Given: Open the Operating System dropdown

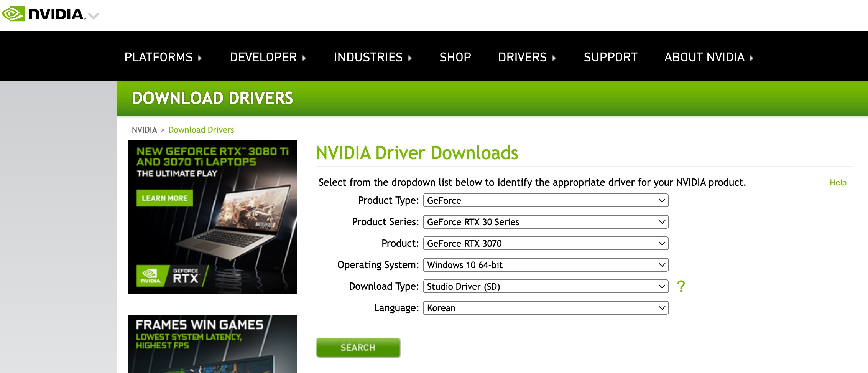Looking at the screenshot, I should [546, 265].
